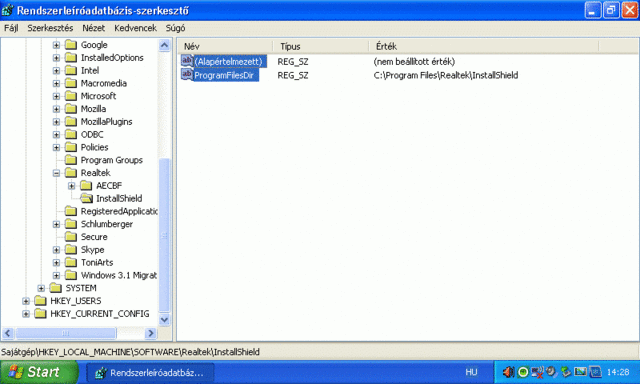640x384 pixels.
Task: Expand the SYSTEM key node
Action: (x=41, y=289)
